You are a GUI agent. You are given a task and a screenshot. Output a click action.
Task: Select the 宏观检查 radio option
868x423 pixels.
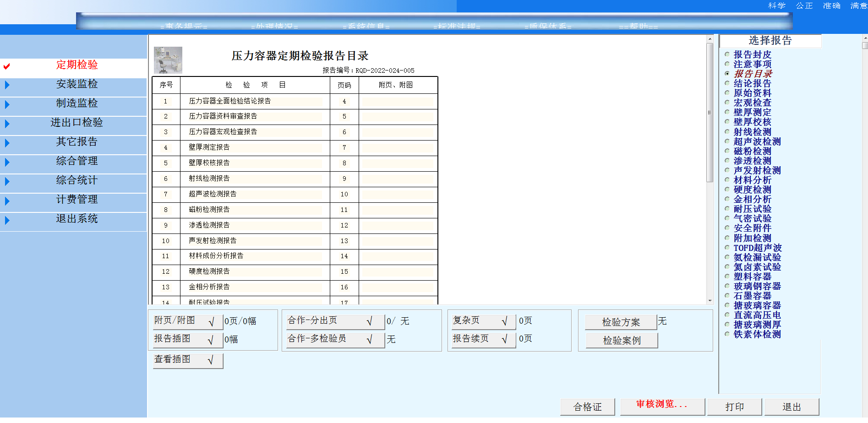727,103
